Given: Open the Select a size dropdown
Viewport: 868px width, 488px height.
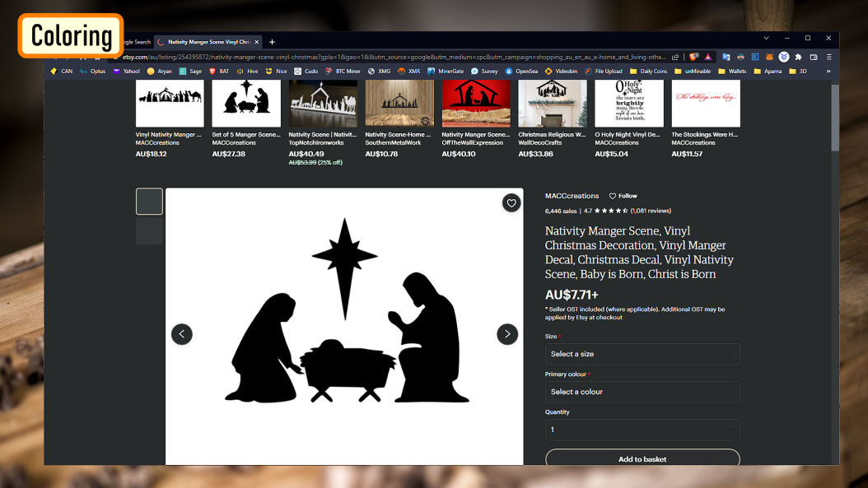Looking at the screenshot, I should (x=642, y=354).
